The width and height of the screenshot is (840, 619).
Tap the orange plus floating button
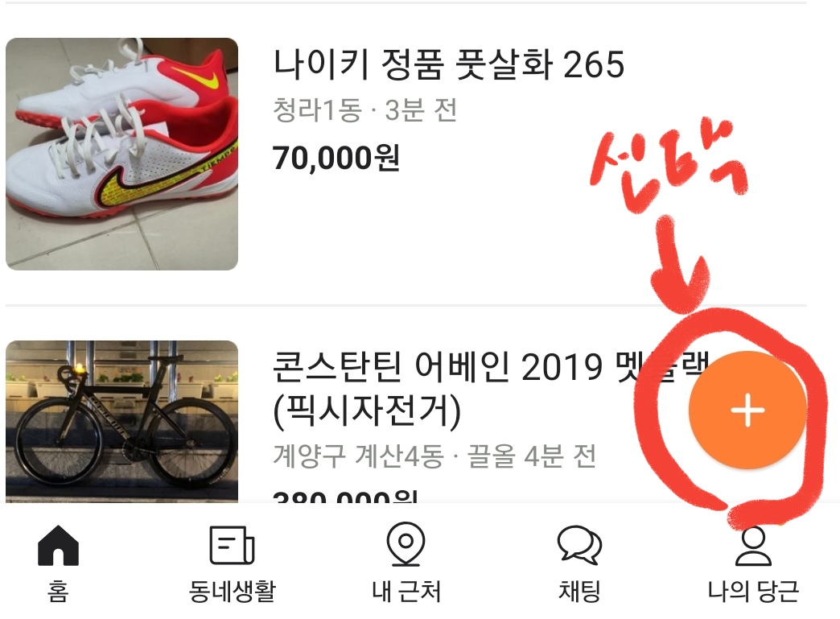coord(747,411)
